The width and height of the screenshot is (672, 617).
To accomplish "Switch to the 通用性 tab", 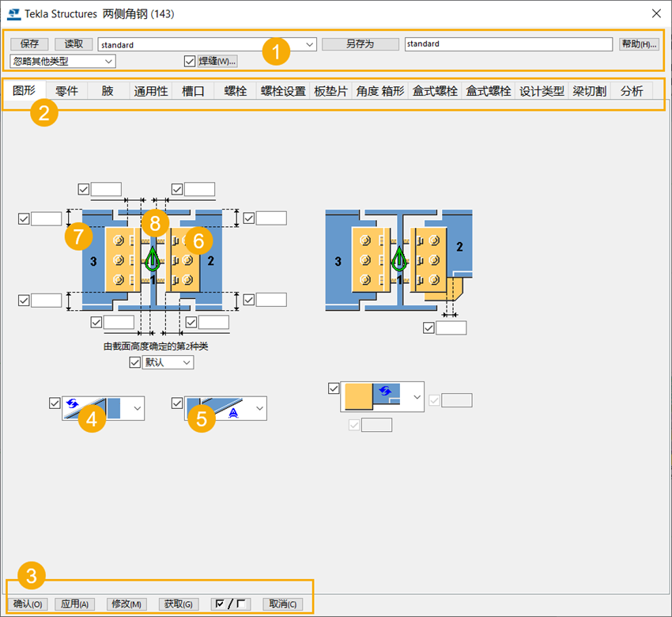I will coord(151,91).
